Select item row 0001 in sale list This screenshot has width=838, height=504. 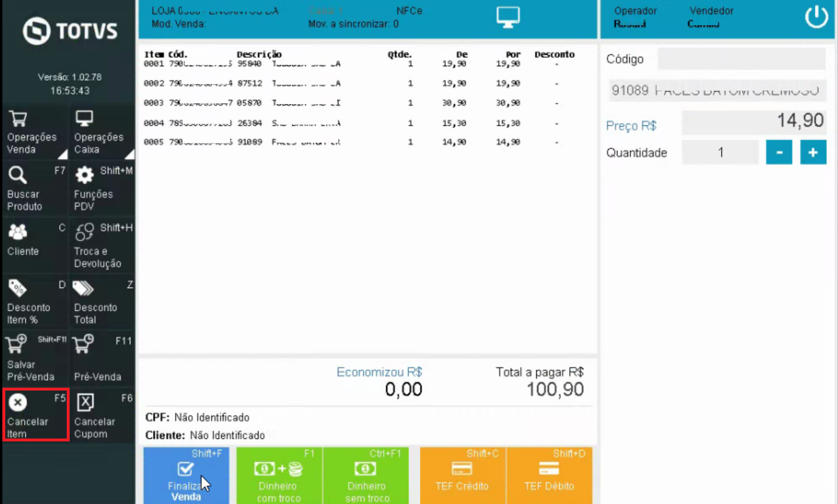(x=360, y=64)
